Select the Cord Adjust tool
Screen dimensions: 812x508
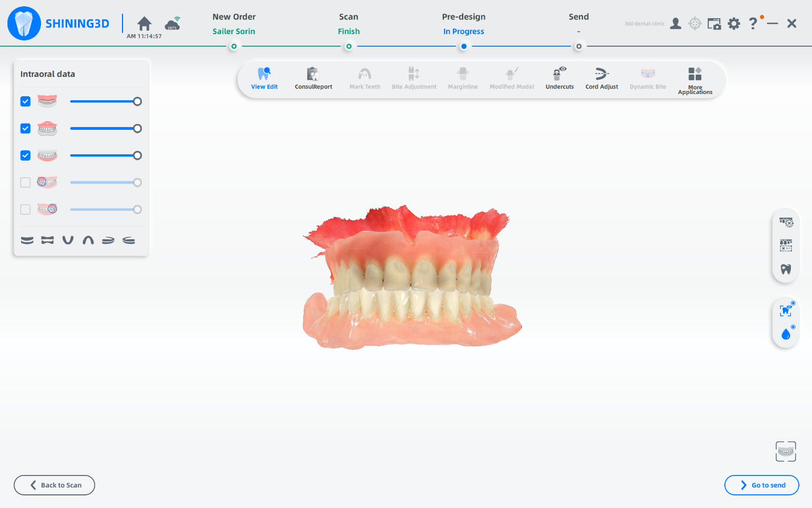(601, 79)
